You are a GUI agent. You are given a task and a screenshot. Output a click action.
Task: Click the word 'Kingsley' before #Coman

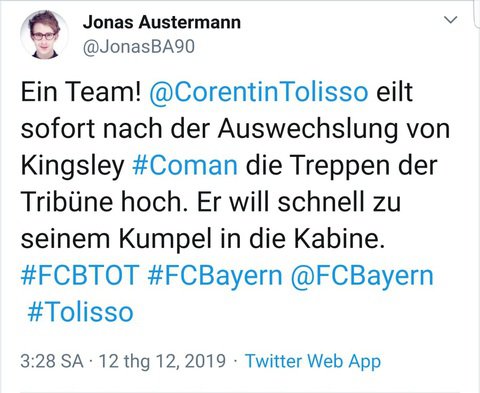[72, 166]
